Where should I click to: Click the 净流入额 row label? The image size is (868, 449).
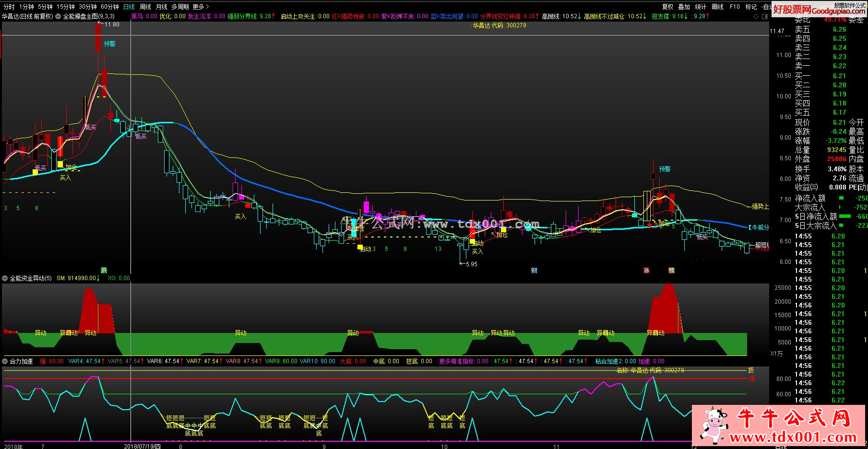[810, 198]
